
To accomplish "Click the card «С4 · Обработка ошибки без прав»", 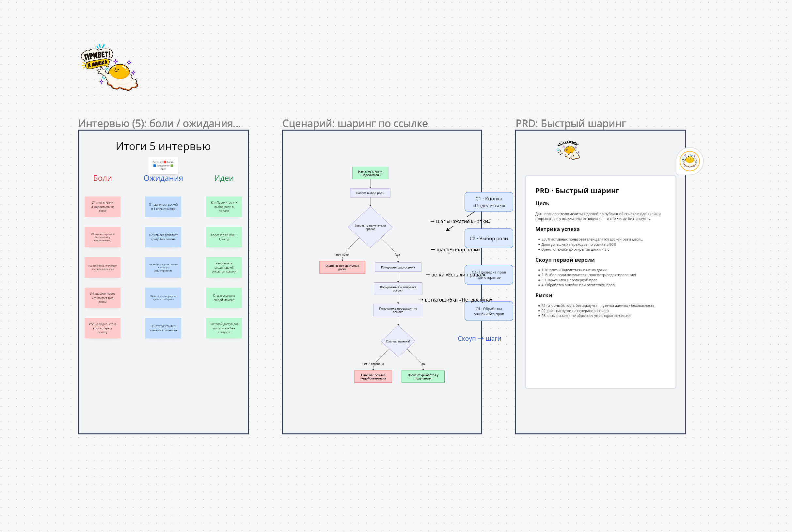I will point(489,311).
